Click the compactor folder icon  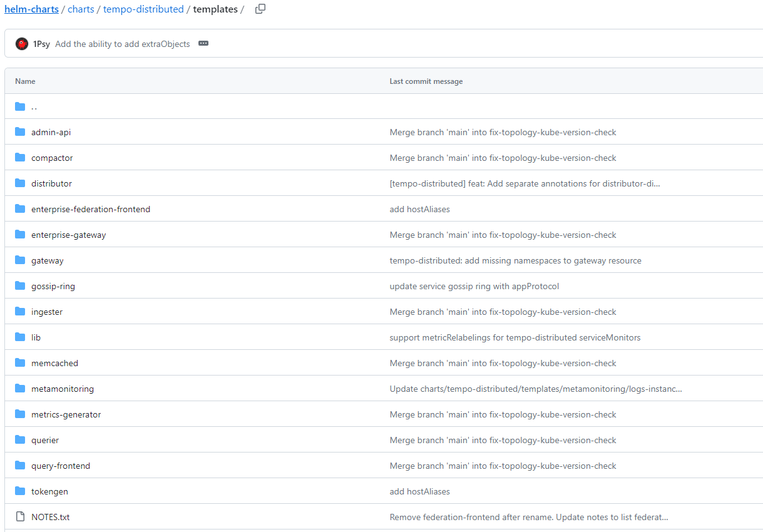(x=20, y=158)
